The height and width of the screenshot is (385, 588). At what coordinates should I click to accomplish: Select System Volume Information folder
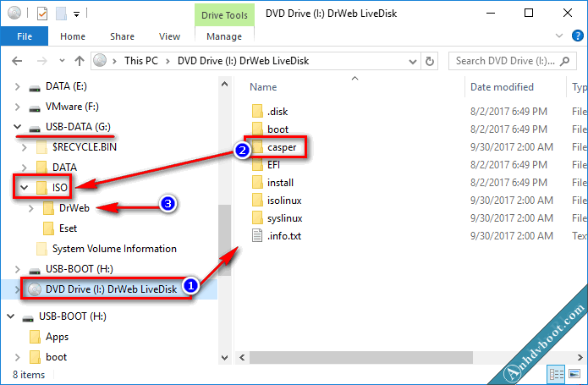[x=114, y=249]
